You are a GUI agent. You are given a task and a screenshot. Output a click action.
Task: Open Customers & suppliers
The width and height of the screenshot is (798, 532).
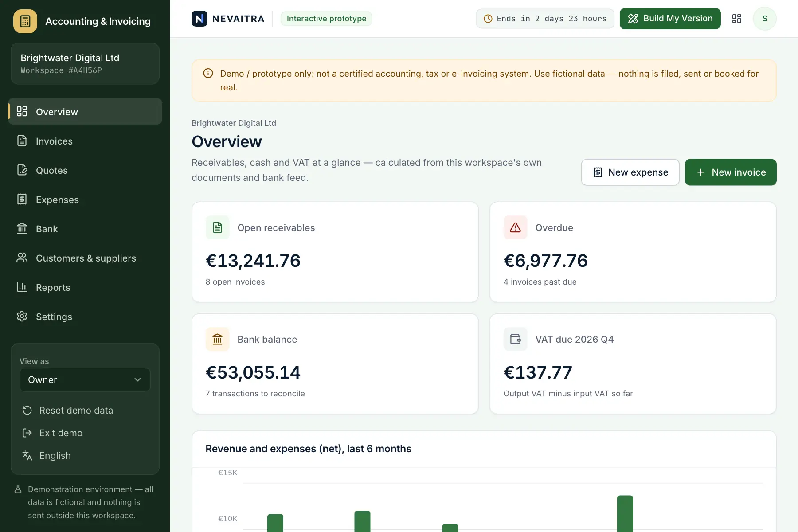tap(85, 258)
